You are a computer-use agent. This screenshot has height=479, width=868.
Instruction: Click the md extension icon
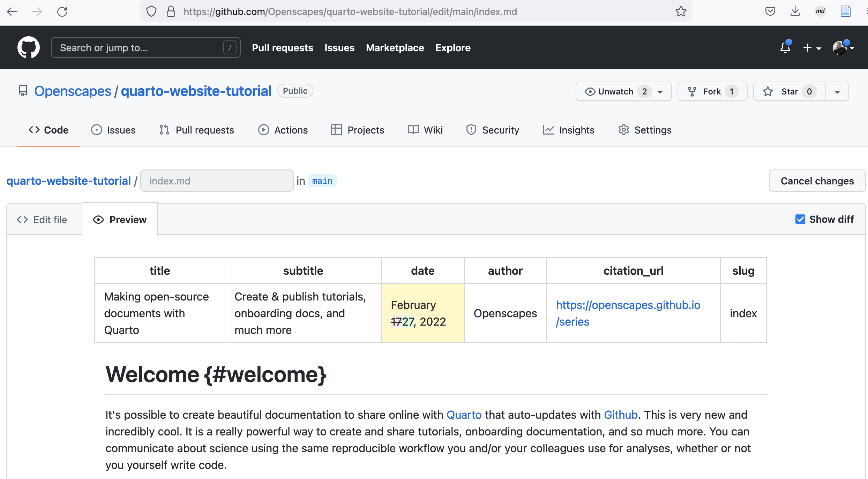(x=820, y=12)
